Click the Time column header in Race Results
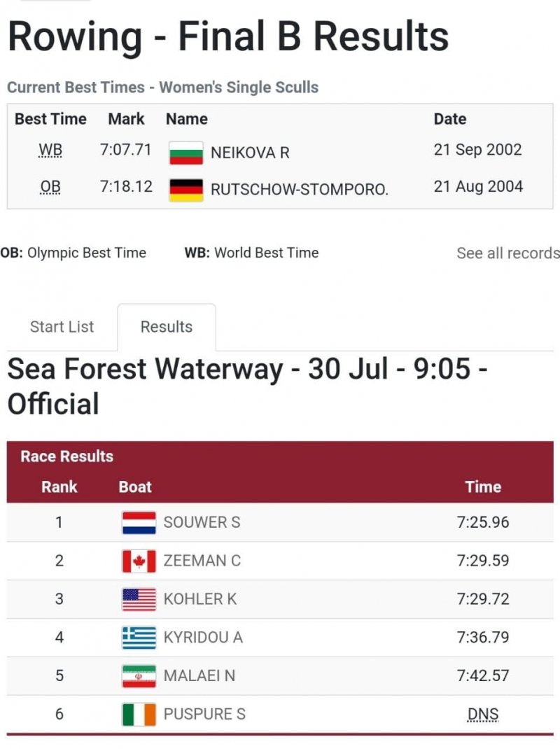Screen dimensions: 560x749 (x=483, y=487)
